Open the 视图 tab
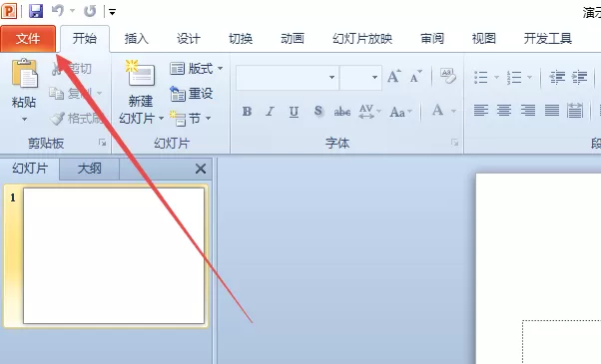The width and height of the screenshot is (601, 364). 484,38
